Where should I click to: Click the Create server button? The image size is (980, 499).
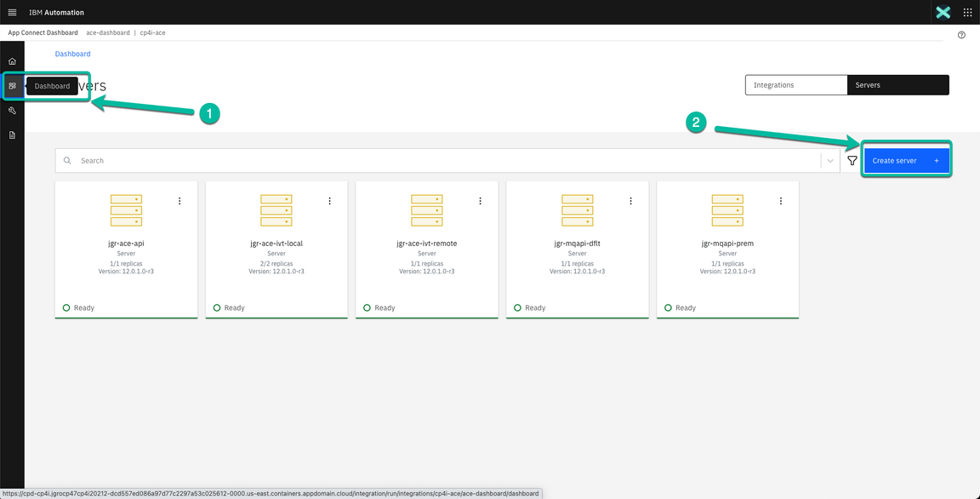coord(905,160)
